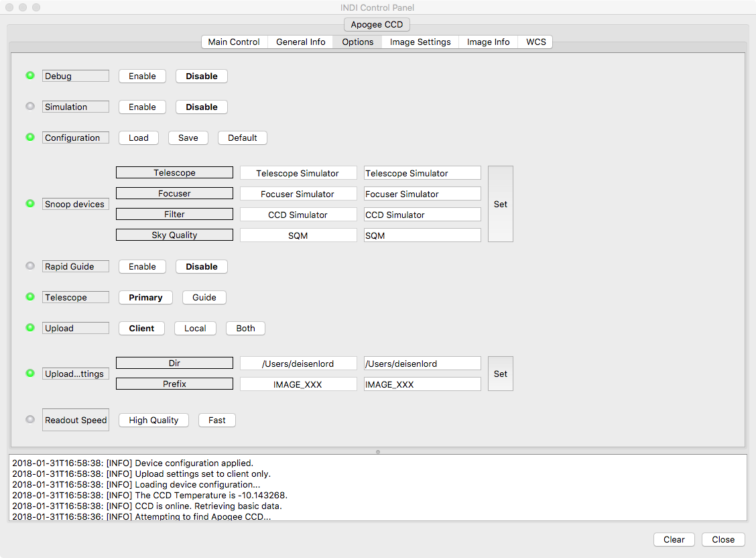Click the status light beside Upload Client/Local/Both row
The image size is (756, 558).
(30, 328)
